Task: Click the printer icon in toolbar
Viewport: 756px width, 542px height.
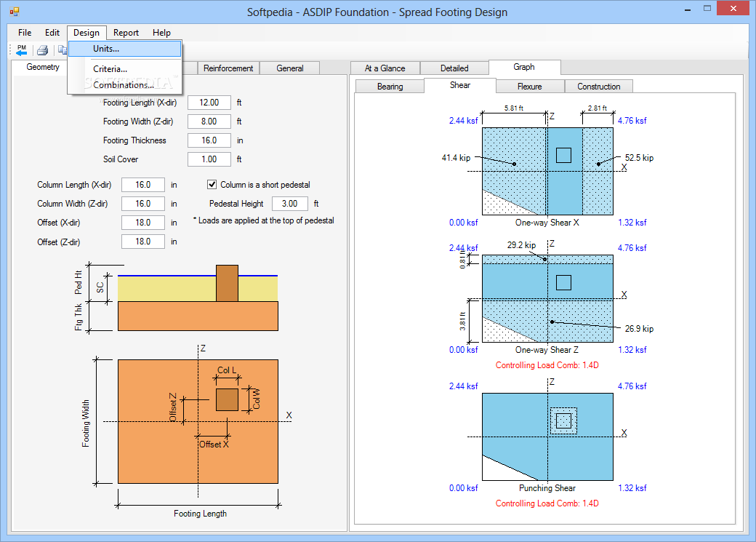Action: click(42, 49)
